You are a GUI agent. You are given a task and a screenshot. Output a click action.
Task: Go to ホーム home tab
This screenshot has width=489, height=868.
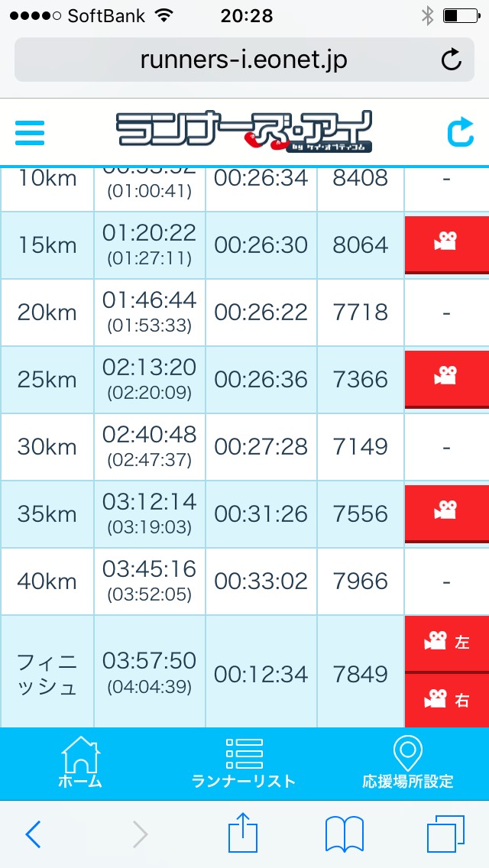point(80,763)
